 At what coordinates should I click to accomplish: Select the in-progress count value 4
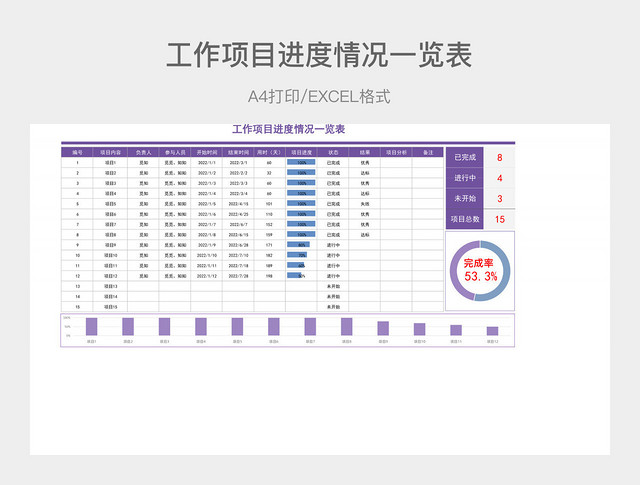pyautogui.click(x=500, y=178)
